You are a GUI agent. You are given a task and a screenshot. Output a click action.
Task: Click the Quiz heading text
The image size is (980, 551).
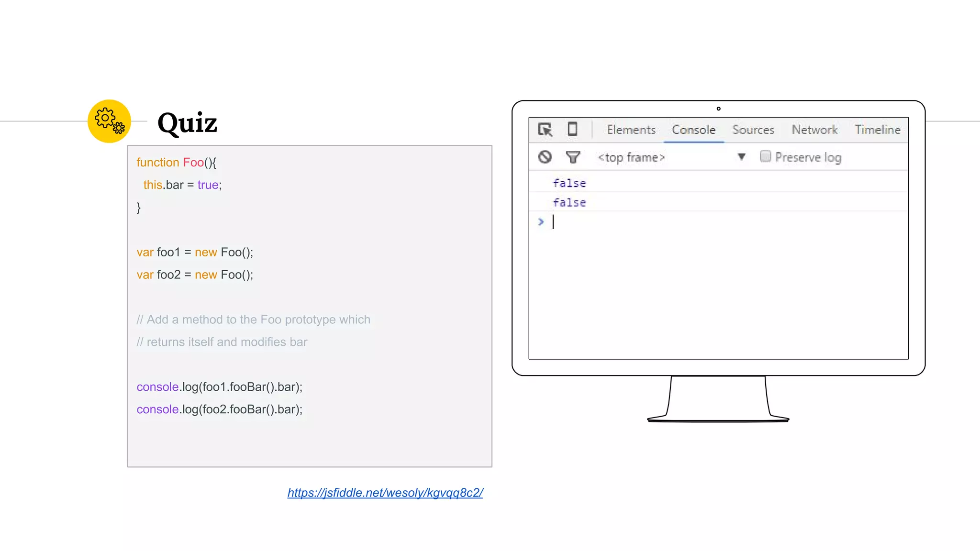187,123
